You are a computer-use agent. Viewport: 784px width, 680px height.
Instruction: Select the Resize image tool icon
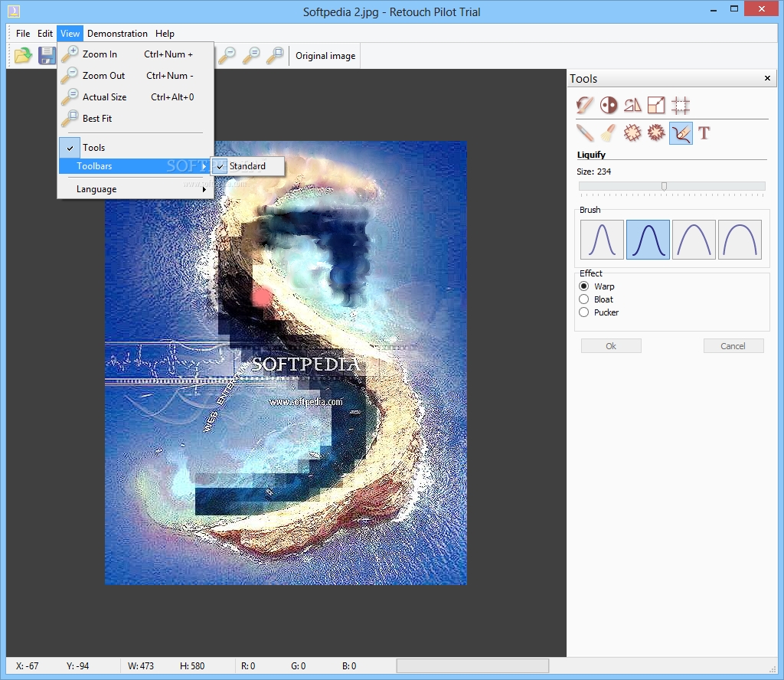pyautogui.click(x=656, y=105)
